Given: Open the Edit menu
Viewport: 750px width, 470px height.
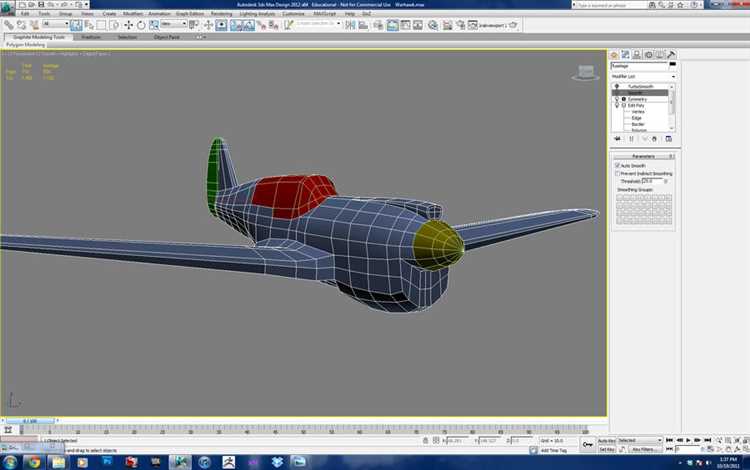Looking at the screenshot, I should [x=25, y=13].
